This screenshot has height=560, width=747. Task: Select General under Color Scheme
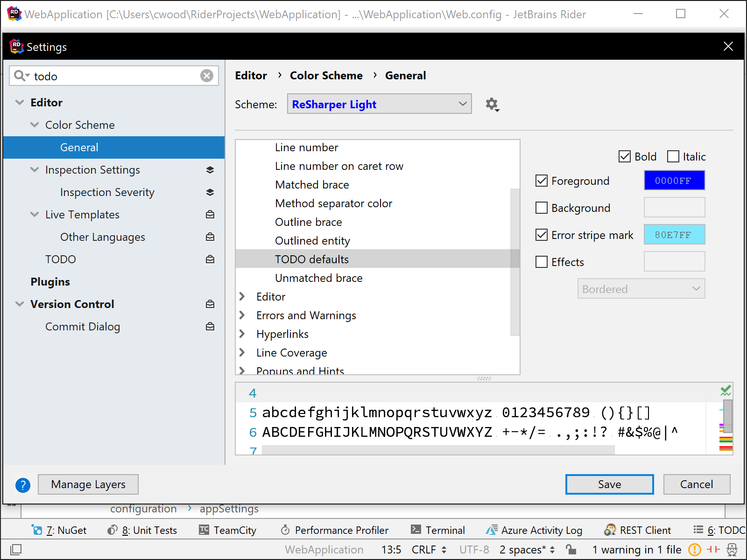[114, 147]
